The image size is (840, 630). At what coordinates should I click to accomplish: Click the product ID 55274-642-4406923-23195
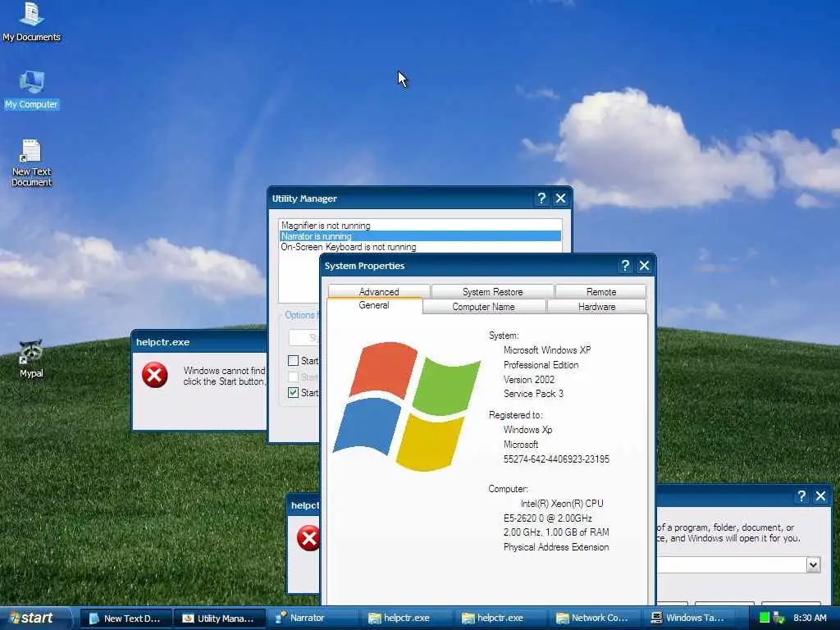(x=556, y=459)
